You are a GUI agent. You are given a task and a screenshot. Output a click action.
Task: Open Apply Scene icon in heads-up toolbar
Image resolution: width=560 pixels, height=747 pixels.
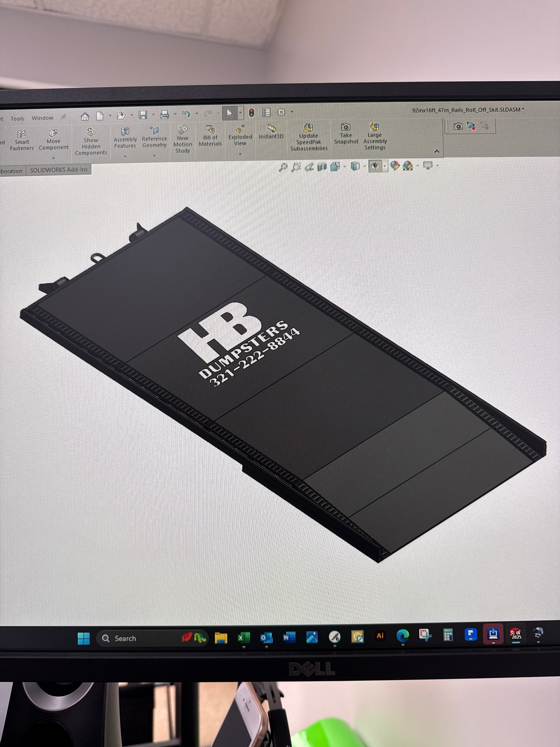(408, 165)
